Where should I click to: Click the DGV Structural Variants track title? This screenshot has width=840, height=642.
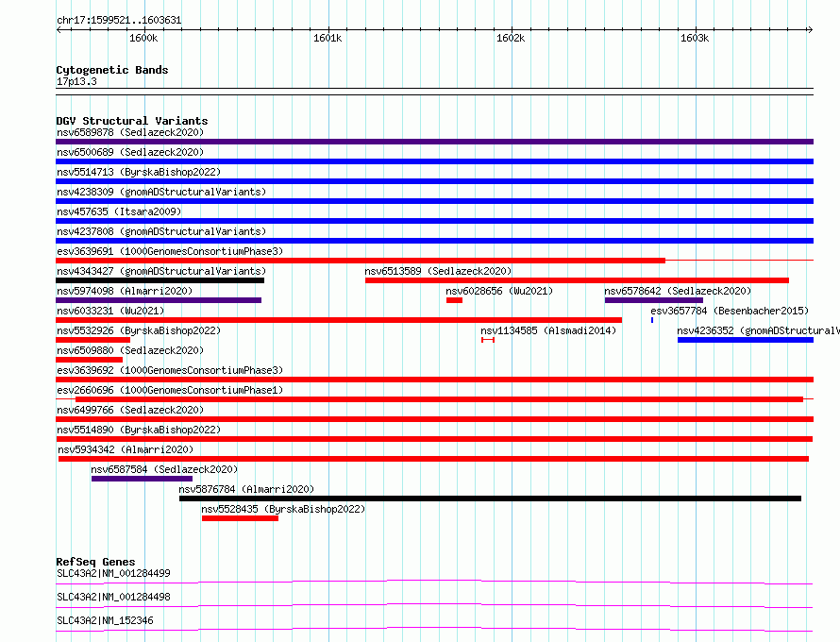click(x=132, y=121)
